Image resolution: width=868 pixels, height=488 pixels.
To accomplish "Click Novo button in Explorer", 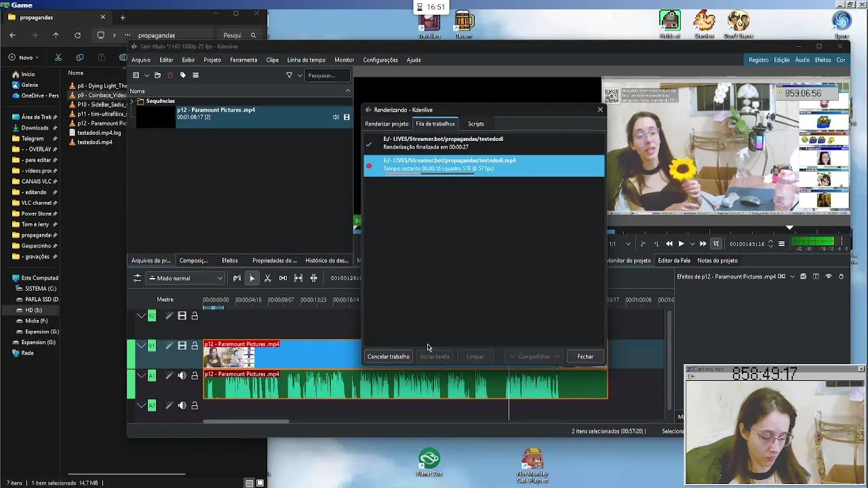I will 24,58.
